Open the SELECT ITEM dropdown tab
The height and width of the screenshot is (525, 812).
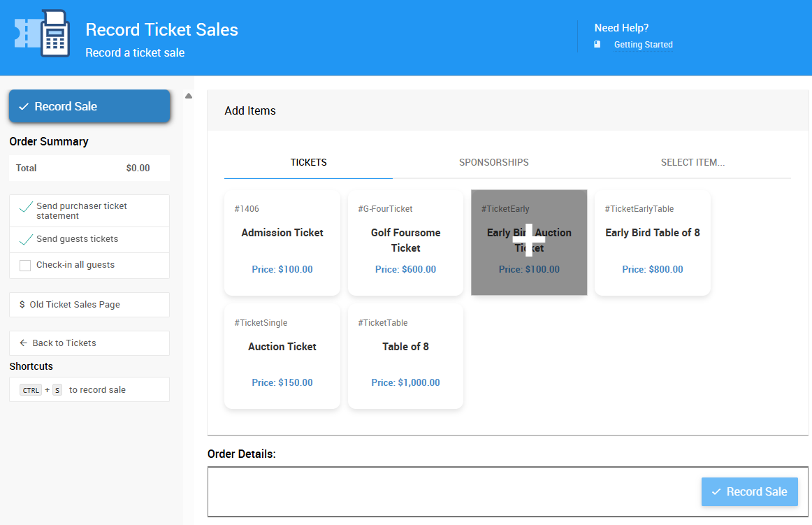pos(693,161)
